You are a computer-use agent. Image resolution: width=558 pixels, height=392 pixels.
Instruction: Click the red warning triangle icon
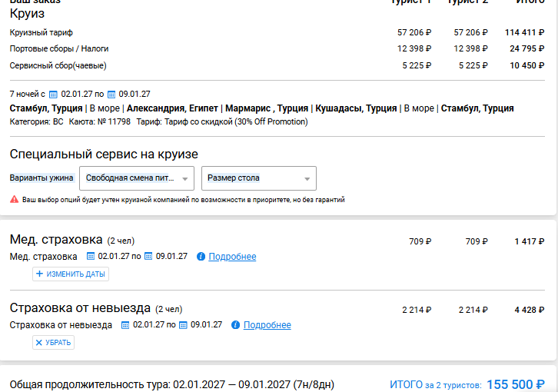(x=15, y=199)
